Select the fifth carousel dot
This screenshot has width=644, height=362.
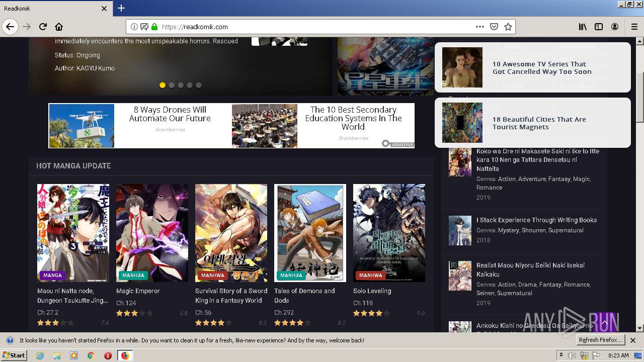pyautogui.click(x=199, y=85)
